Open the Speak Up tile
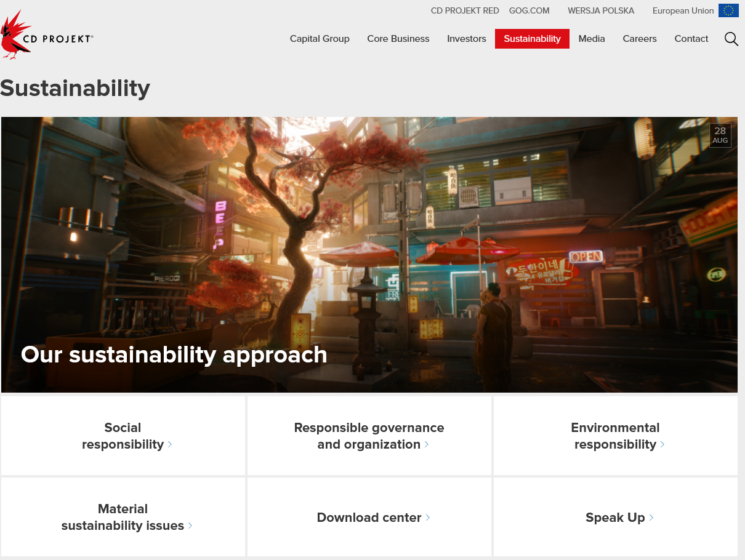745x560 pixels. pyautogui.click(x=616, y=517)
